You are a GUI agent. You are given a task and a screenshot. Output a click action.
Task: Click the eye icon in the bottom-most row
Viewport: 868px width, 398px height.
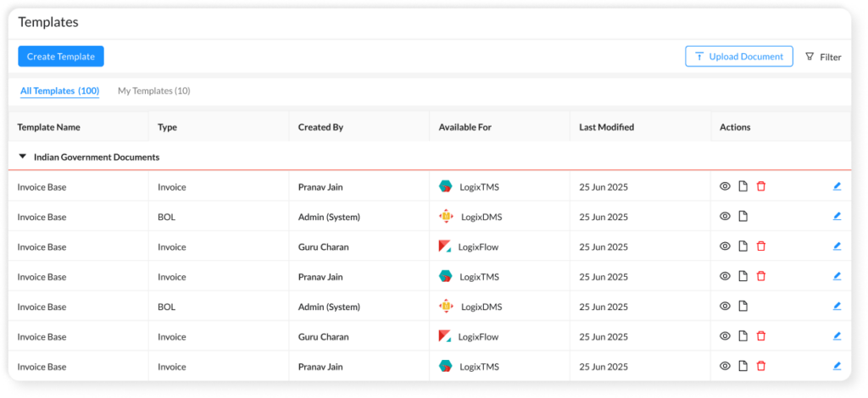(725, 367)
